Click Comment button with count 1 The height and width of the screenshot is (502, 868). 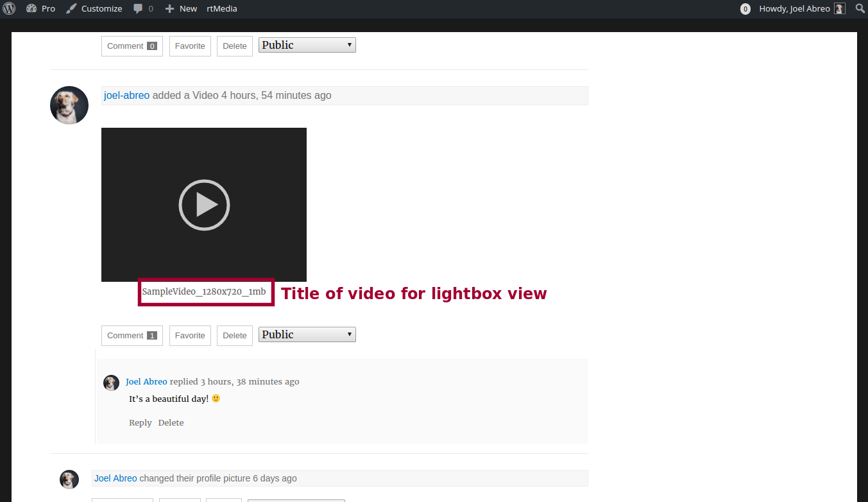132,335
